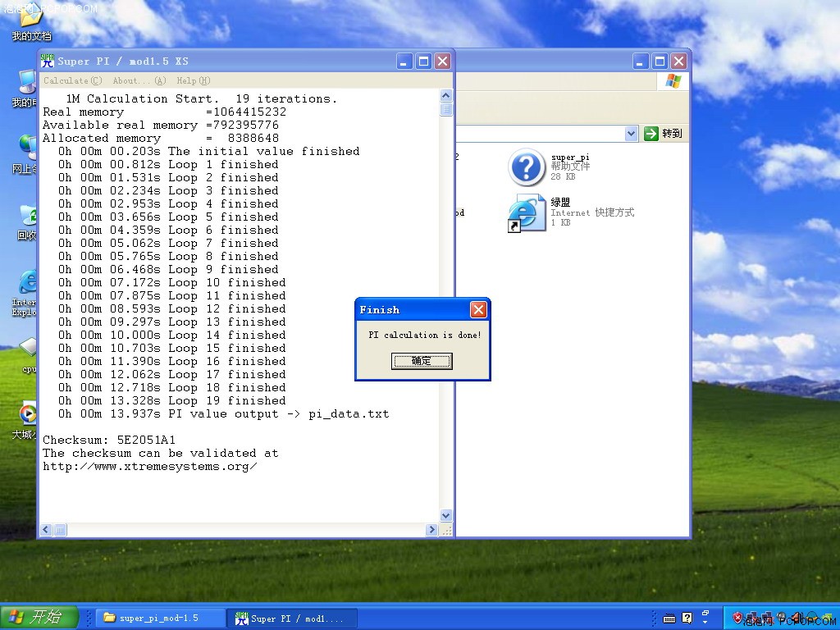Maximize the Super PI window
This screenshot has height=630, width=840.
pyautogui.click(x=424, y=62)
